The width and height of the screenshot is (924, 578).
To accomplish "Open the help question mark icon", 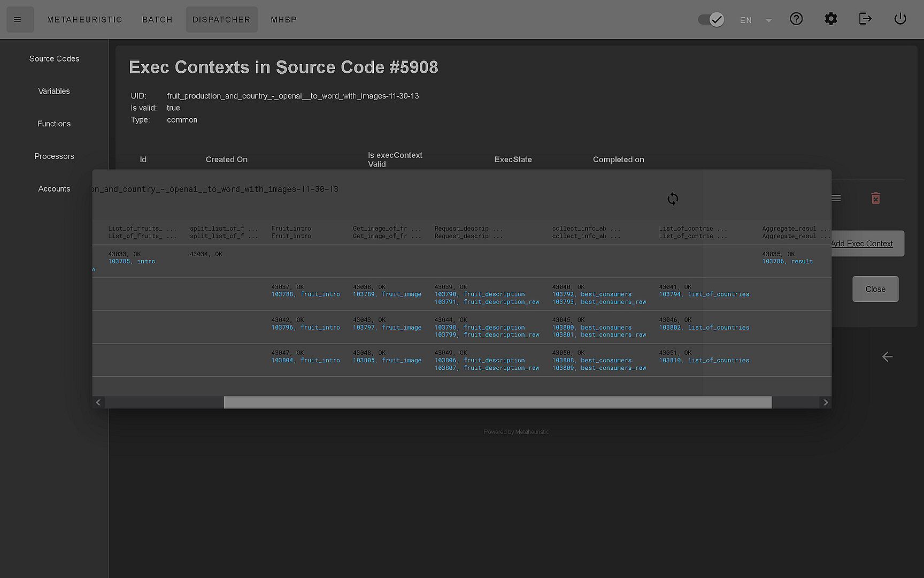I will [x=796, y=19].
